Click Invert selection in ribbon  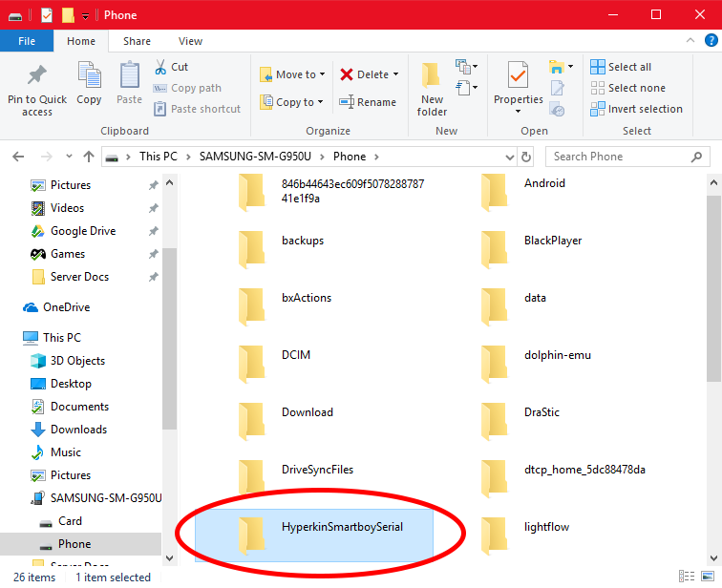tap(636, 109)
